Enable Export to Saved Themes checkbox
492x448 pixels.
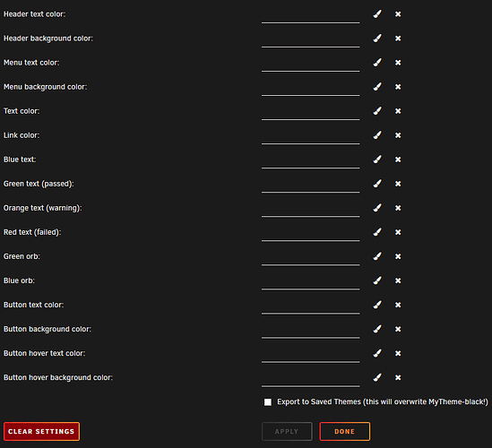268,402
